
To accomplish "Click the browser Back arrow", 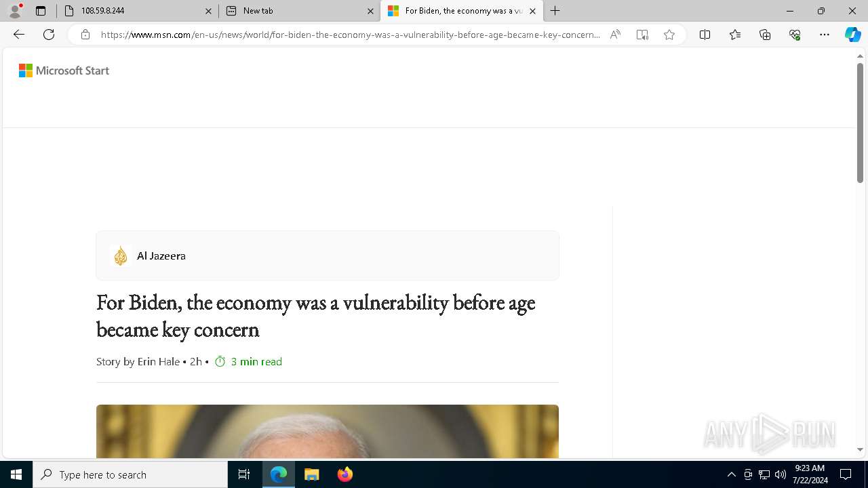I will click(x=19, y=35).
